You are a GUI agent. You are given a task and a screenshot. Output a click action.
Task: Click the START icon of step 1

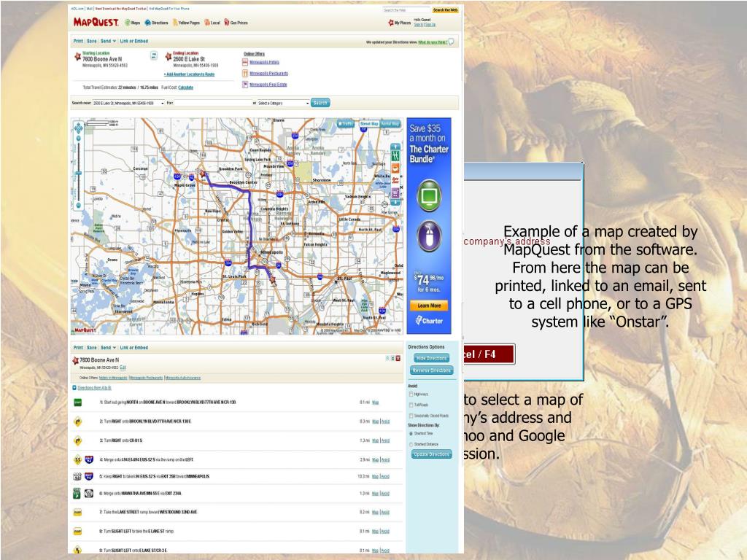[77, 402]
